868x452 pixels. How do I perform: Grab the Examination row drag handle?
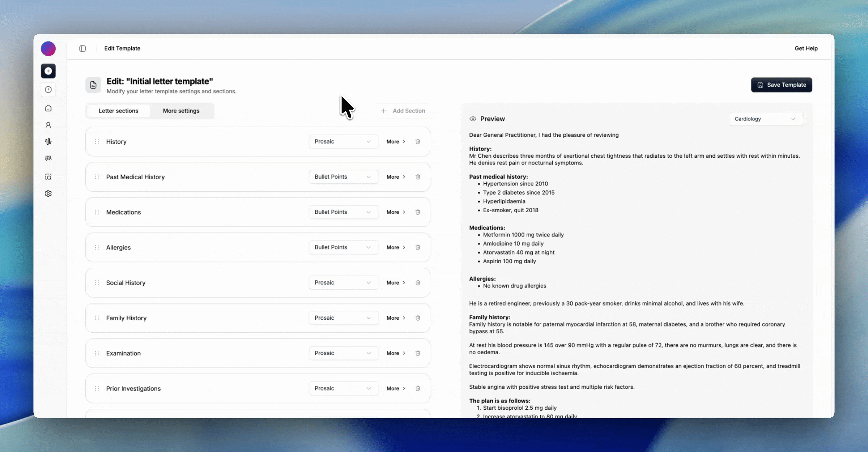(97, 353)
